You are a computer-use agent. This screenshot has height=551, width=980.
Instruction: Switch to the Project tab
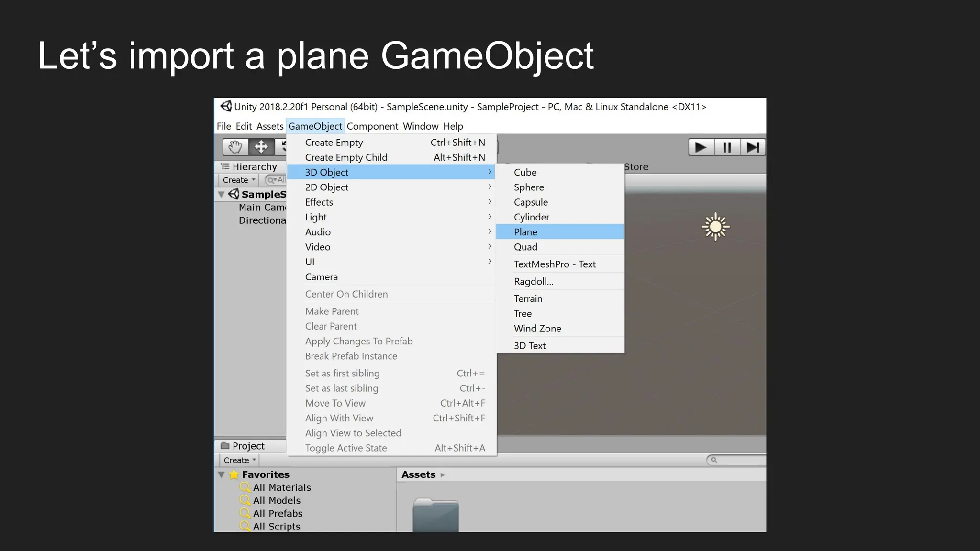[250, 446]
